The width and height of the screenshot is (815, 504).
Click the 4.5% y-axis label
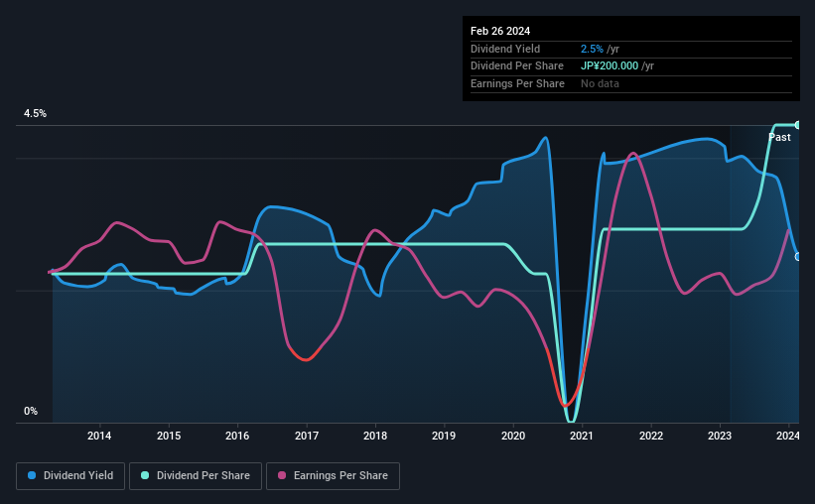(x=36, y=113)
